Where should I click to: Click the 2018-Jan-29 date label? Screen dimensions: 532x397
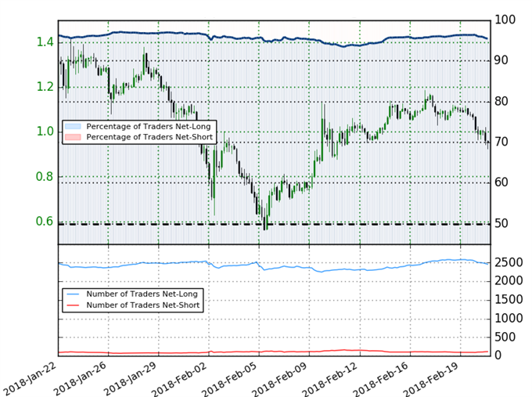(x=131, y=378)
